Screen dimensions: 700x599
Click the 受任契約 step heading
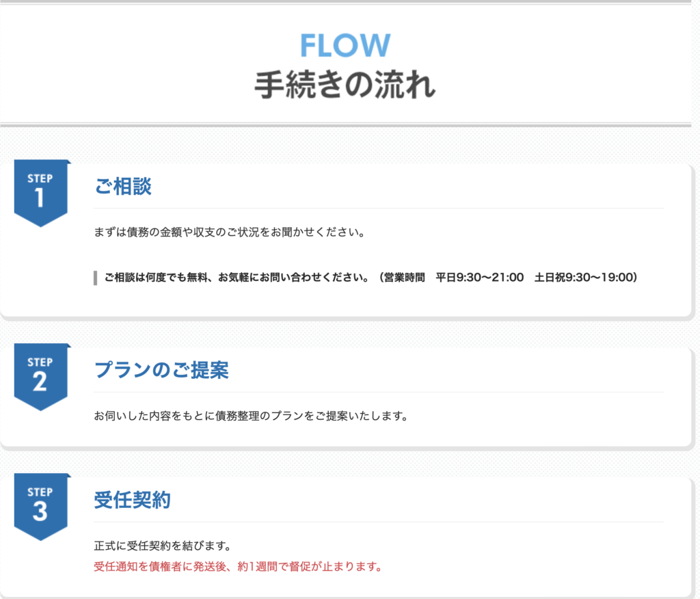coord(132,500)
